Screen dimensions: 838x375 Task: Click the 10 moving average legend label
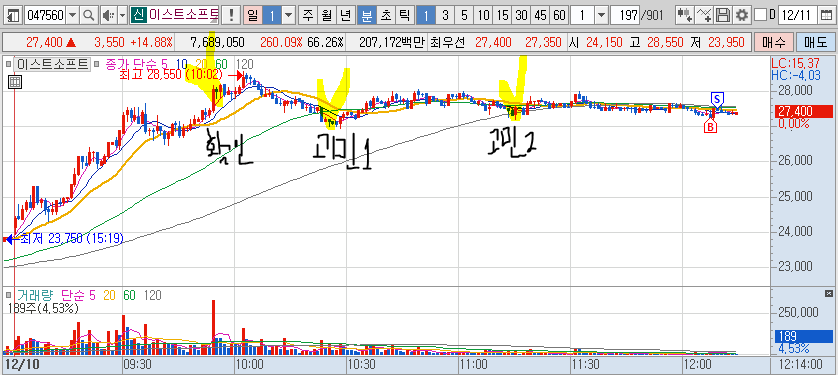point(181,65)
